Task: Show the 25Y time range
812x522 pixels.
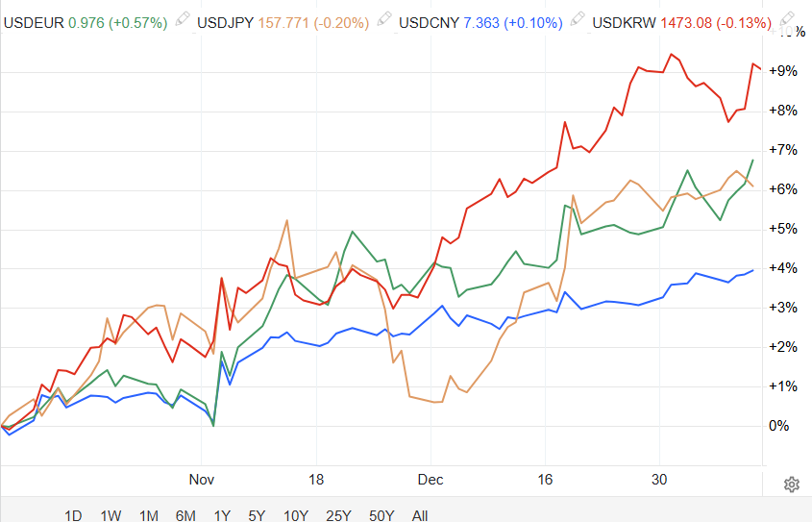Action: click(338, 515)
